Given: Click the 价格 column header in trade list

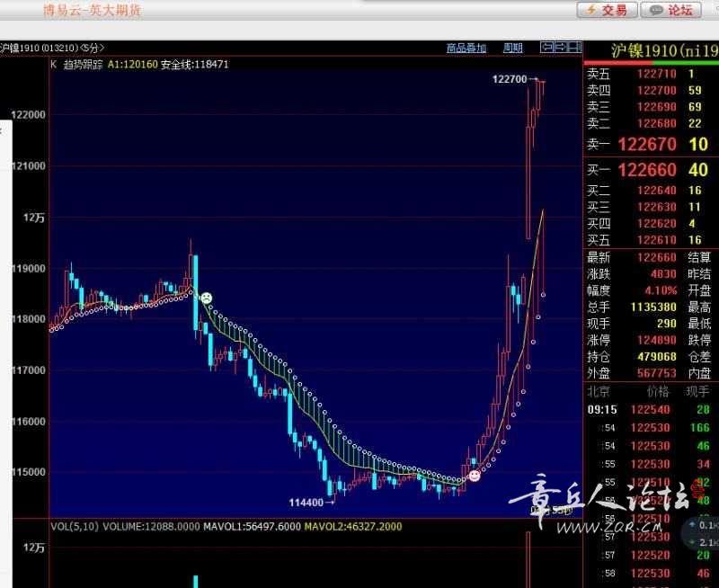Looking at the screenshot, I should [658, 391].
